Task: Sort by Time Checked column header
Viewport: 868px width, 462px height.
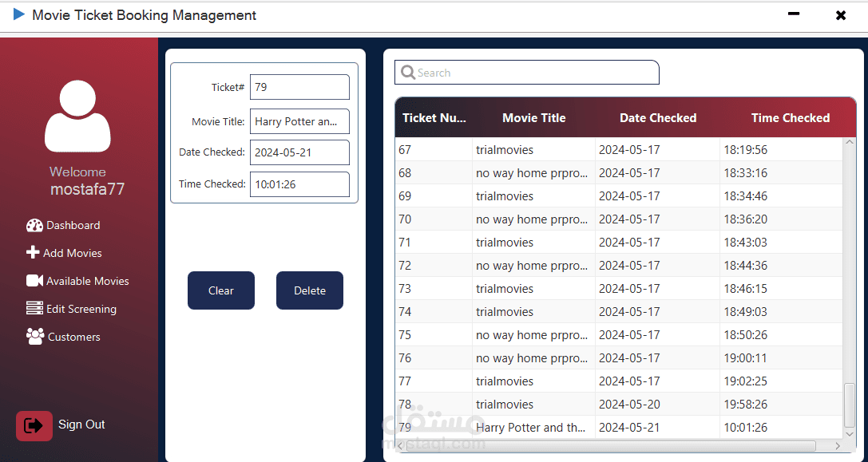Action: [790, 118]
